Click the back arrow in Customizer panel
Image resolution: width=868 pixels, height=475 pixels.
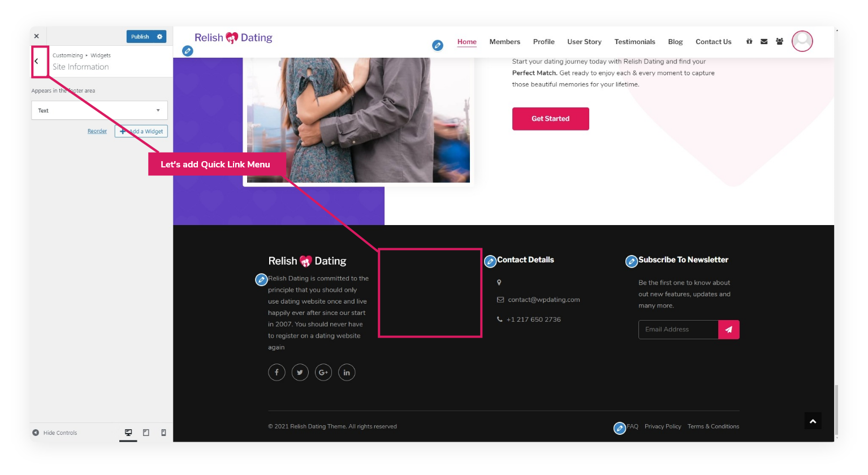[x=37, y=61]
